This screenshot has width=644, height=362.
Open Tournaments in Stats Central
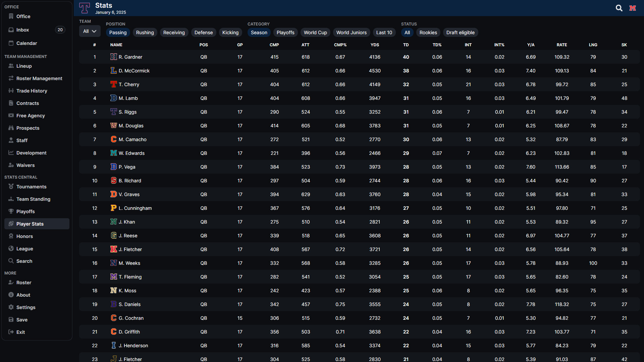tap(31, 187)
